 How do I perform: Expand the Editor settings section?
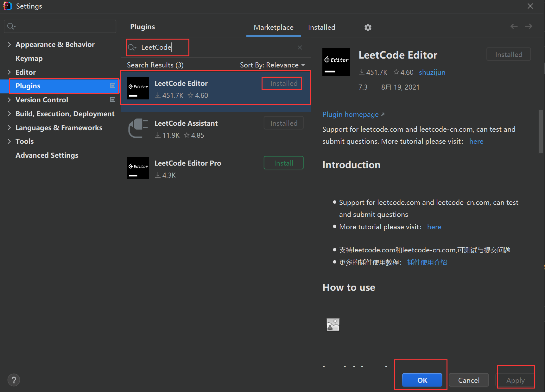tap(9, 72)
